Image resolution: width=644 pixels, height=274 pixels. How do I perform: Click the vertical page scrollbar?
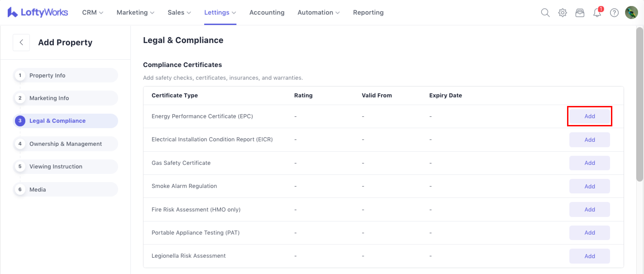[639, 104]
